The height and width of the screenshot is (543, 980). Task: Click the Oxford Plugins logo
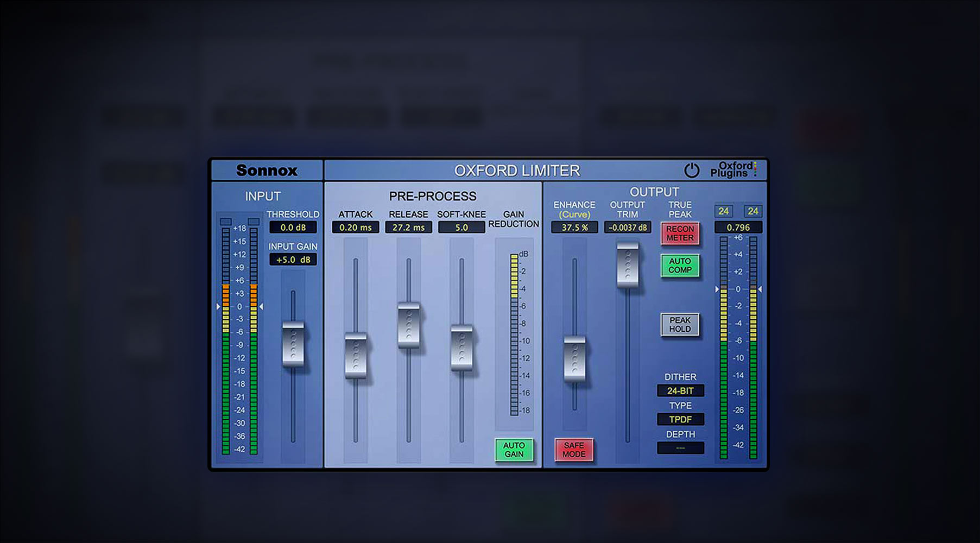734,169
